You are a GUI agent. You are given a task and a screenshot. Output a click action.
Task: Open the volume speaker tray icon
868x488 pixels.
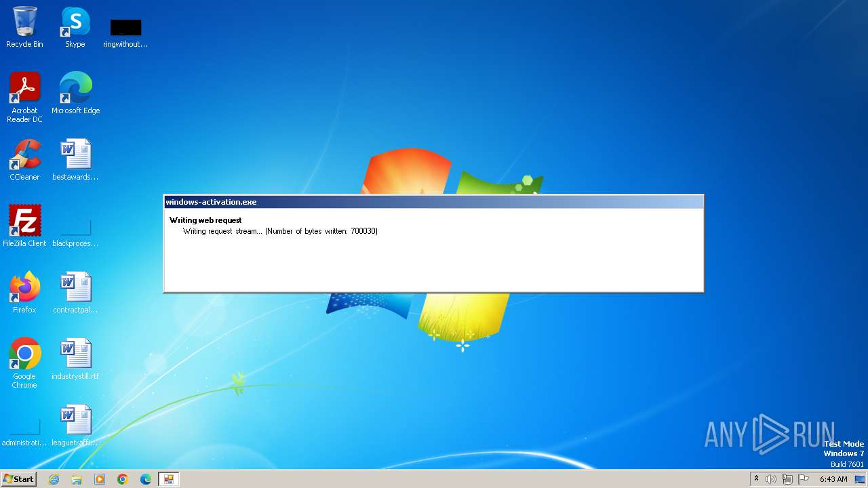click(771, 479)
